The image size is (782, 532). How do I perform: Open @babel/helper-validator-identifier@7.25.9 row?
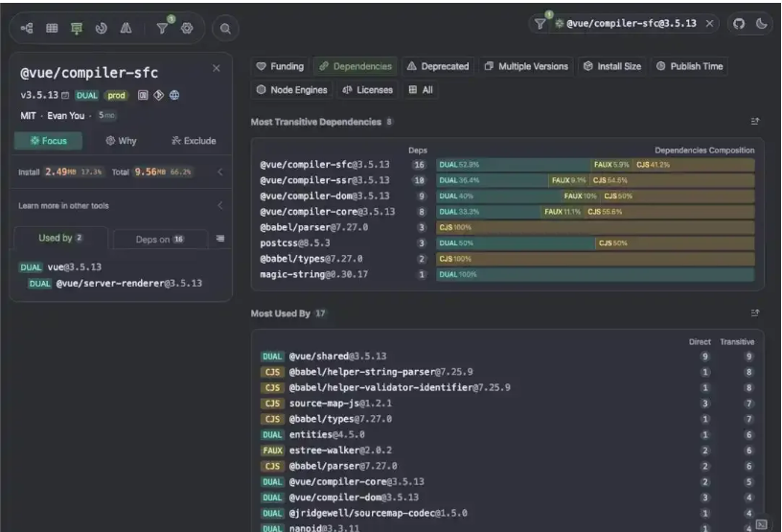[400, 388]
